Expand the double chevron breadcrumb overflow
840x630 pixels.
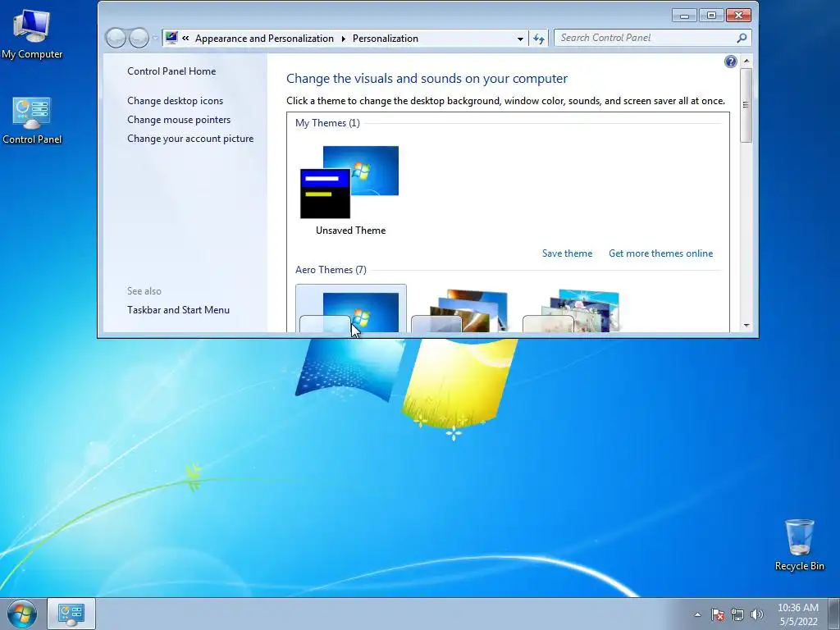click(x=185, y=38)
